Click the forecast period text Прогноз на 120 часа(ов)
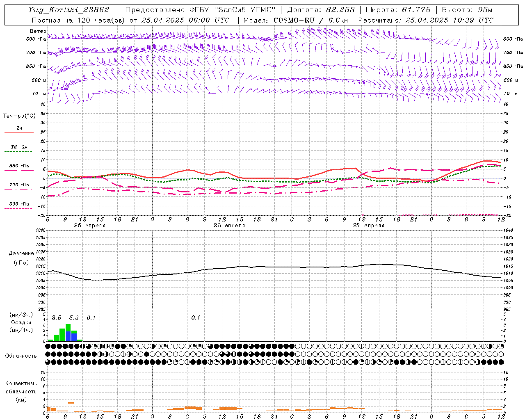The width and height of the screenshot is (525, 420). 79,20
